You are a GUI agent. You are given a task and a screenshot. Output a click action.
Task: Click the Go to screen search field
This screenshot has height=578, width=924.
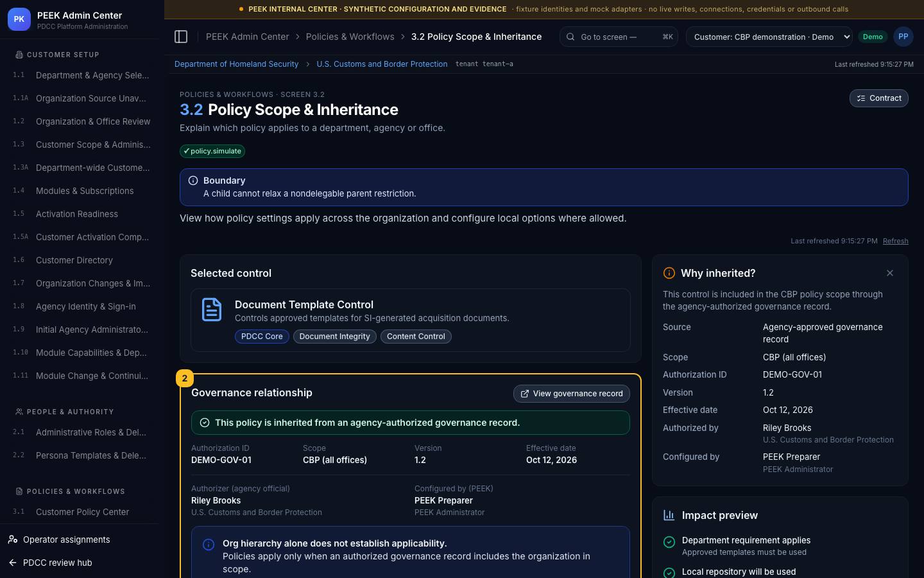click(x=619, y=37)
